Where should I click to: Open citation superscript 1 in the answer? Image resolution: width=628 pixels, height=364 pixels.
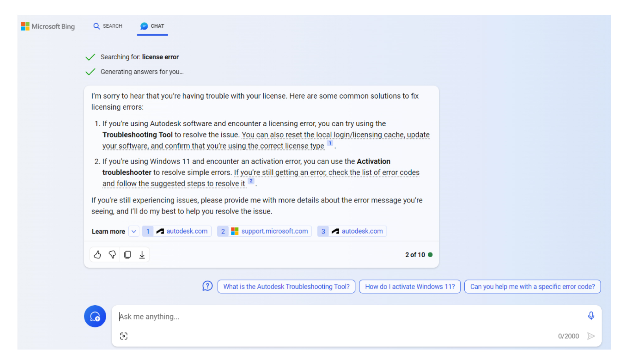(330, 143)
